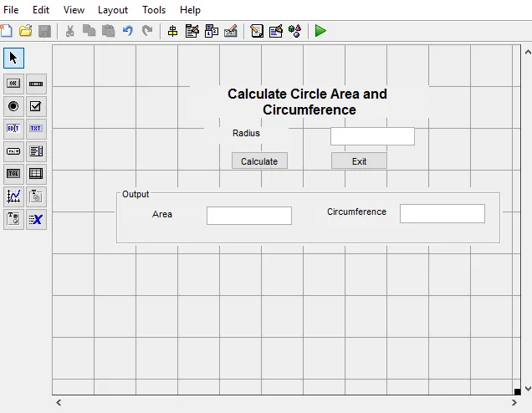This screenshot has height=413, width=532.
Task: Select the Listbox component tool
Action: pos(36,151)
